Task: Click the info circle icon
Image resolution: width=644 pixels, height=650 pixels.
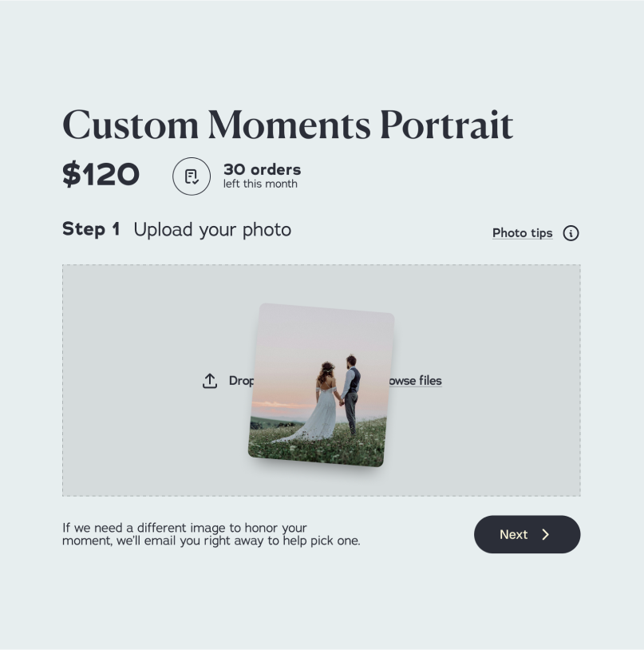Action: [571, 233]
